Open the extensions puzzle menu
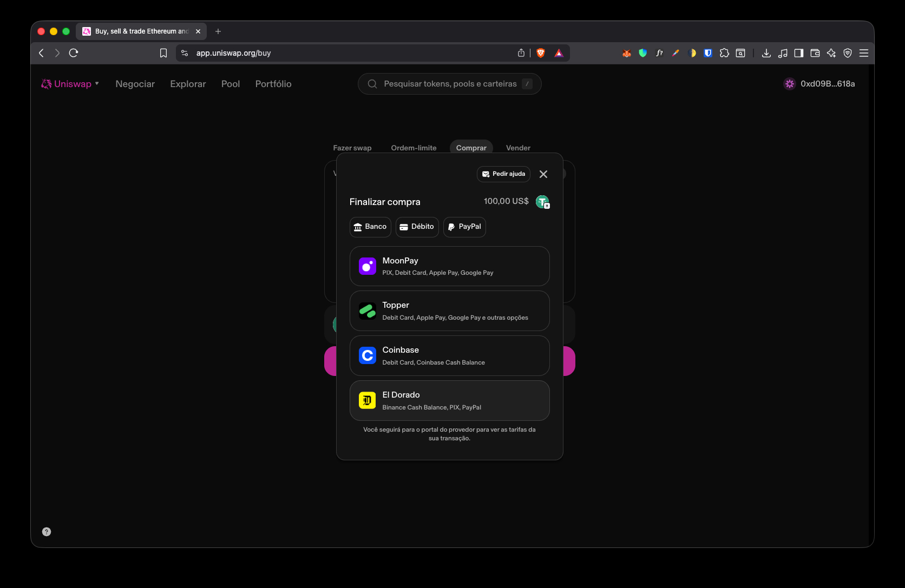The image size is (905, 588). (x=724, y=53)
